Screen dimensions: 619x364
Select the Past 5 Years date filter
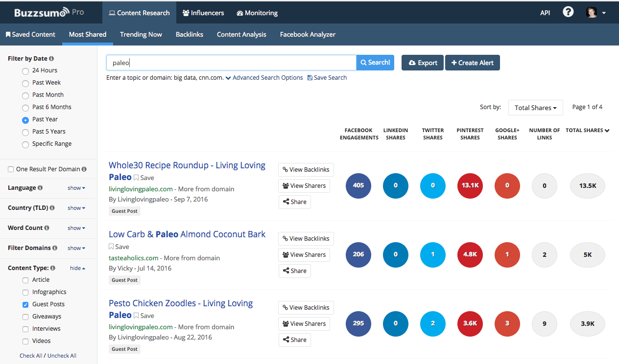25,132
